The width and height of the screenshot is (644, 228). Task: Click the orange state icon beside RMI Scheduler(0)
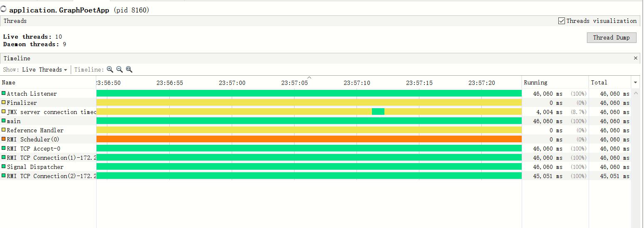pyautogui.click(x=4, y=139)
